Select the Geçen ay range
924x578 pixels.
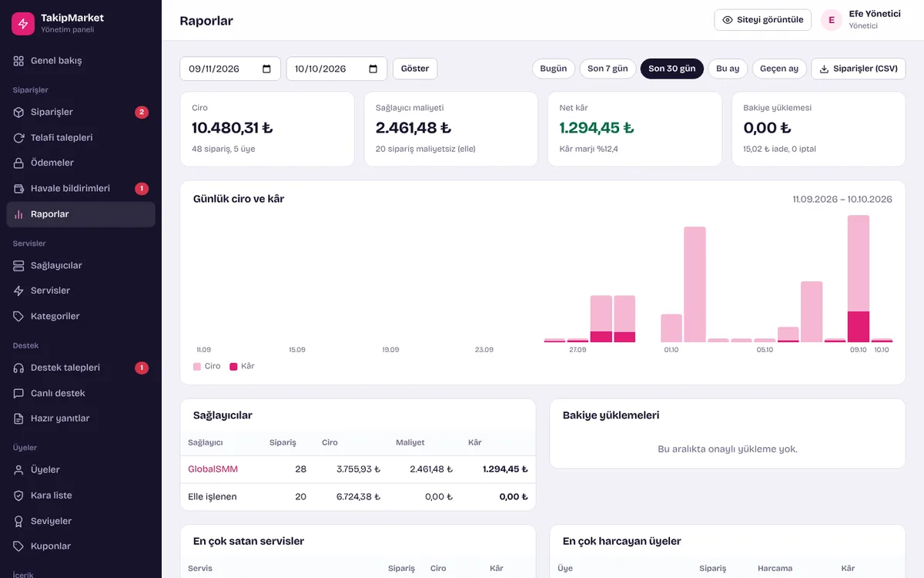(779, 69)
